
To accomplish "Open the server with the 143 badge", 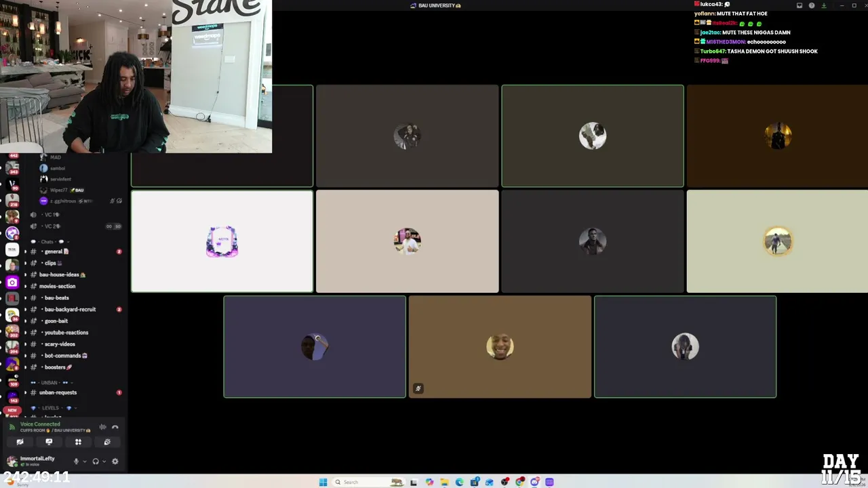I will 12,396.
